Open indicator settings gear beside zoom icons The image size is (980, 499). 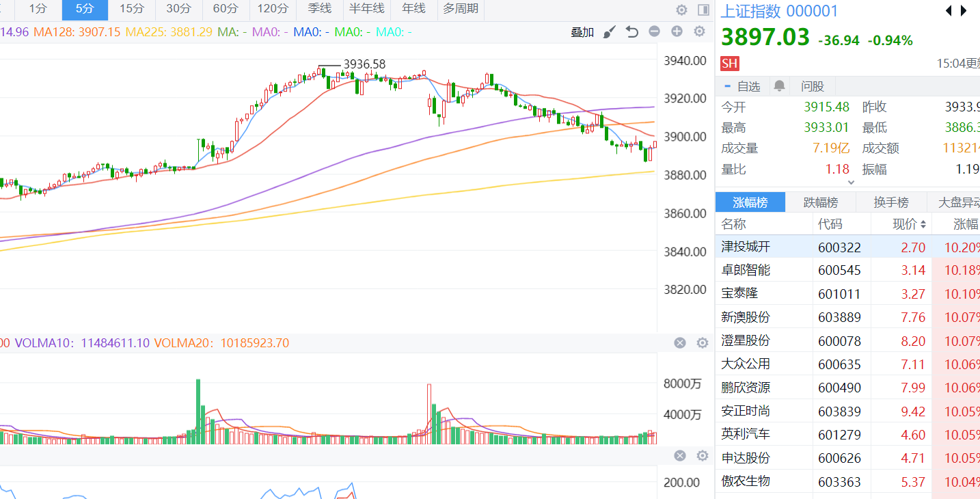tap(699, 31)
